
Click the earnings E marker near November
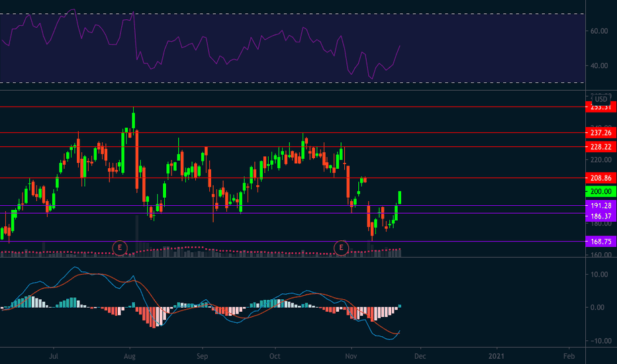[341, 248]
